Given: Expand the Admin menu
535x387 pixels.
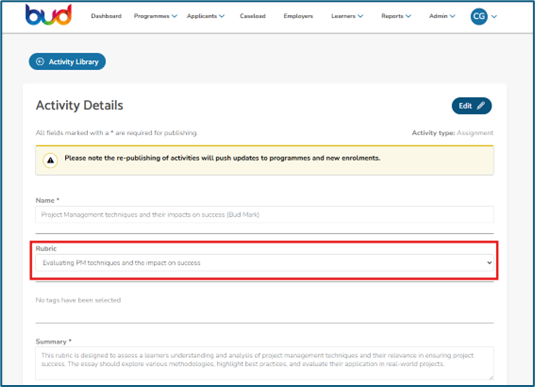Looking at the screenshot, I should (x=442, y=16).
